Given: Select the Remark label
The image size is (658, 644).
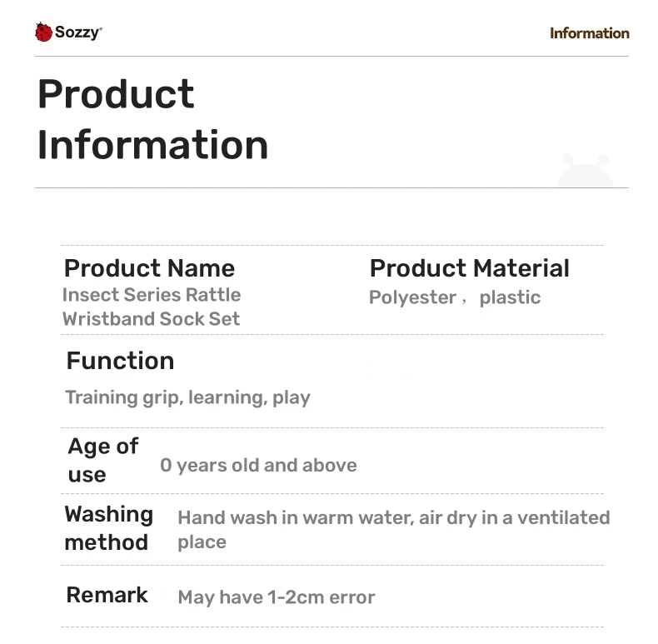Looking at the screenshot, I should pos(107,595).
